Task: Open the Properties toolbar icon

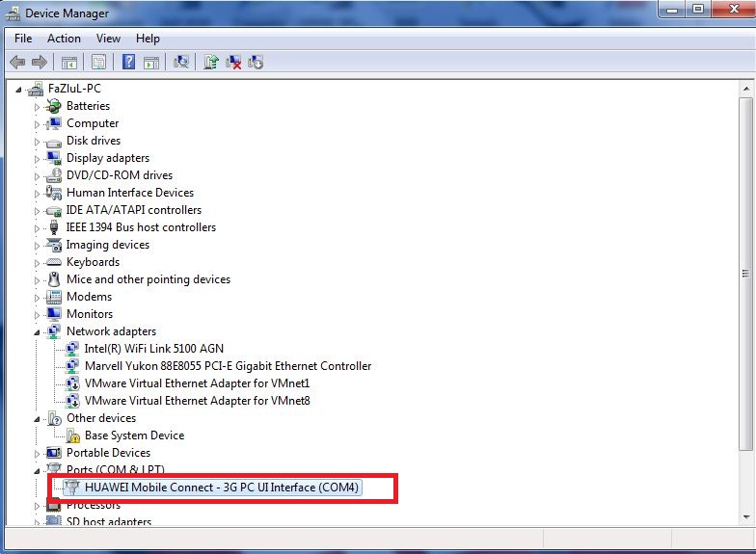Action: pos(98,62)
